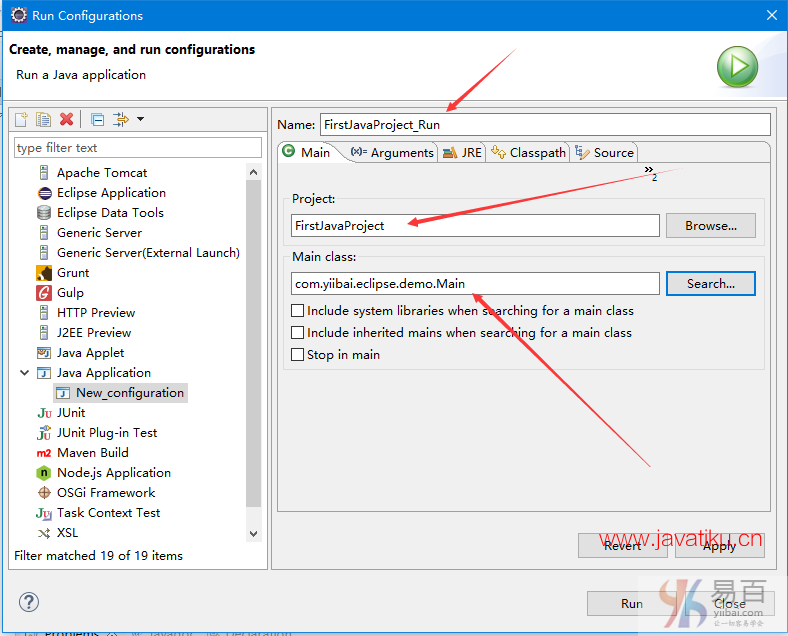The height and width of the screenshot is (636, 788).
Task: Click the HTTP Preview icon
Action: click(44, 313)
